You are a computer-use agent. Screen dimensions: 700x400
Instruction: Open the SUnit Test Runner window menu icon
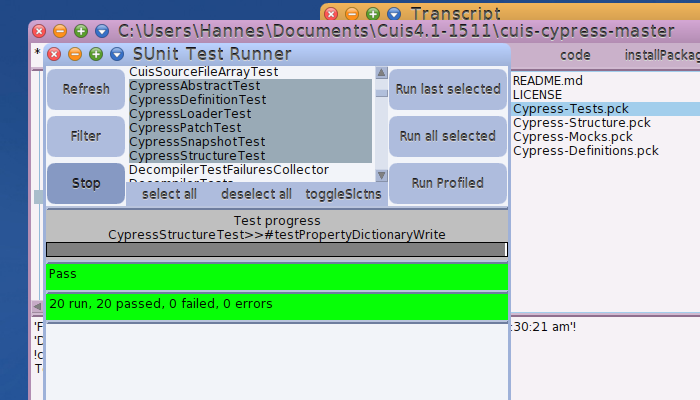tap(117, 54)
